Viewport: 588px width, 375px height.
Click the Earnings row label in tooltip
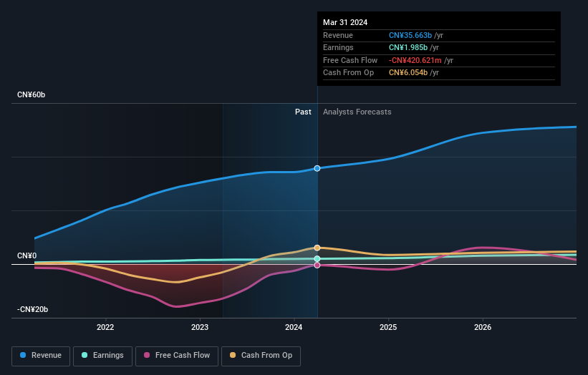coord(338,47)
